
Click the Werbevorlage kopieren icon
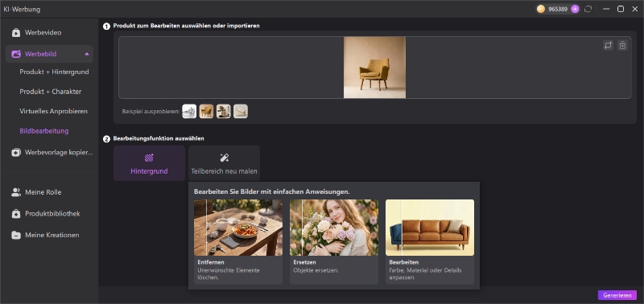16,153
